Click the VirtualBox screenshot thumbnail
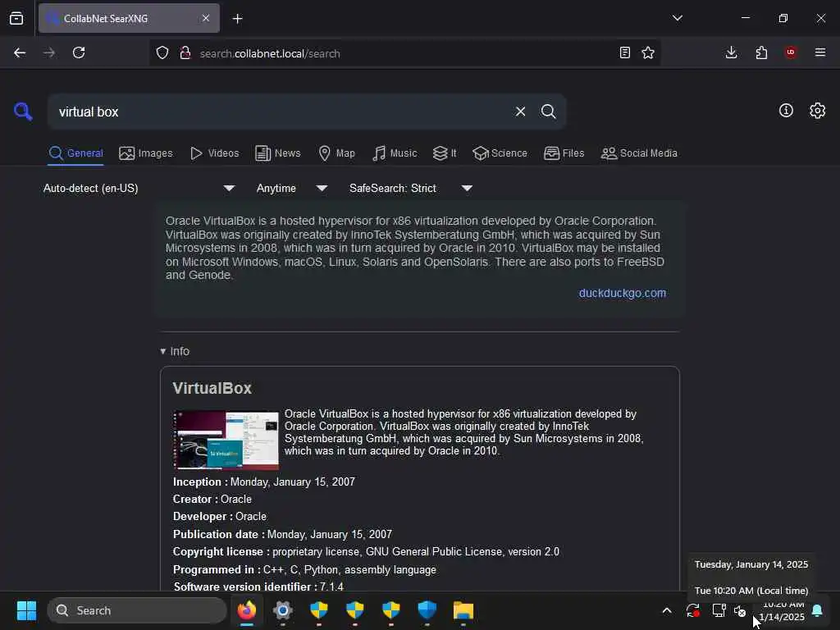This screenshot has height=630, width=840. (226, 440)
